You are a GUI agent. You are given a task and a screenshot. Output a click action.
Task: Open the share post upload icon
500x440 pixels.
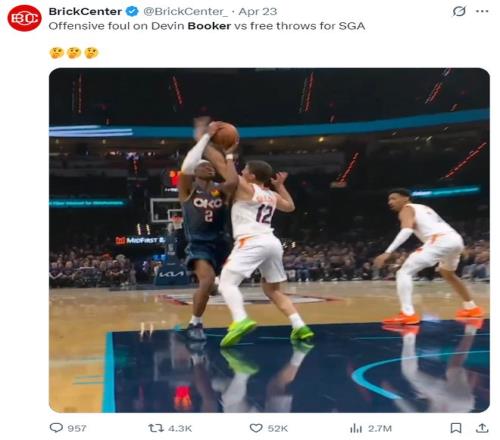482,428
